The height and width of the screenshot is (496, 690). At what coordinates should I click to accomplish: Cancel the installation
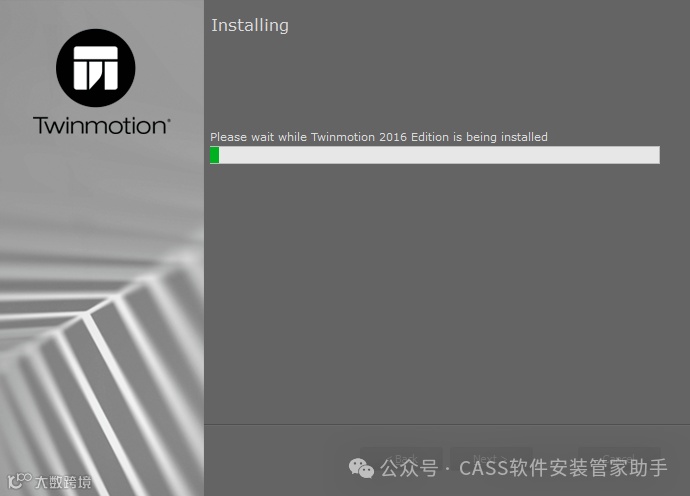[x=619, y=459]
